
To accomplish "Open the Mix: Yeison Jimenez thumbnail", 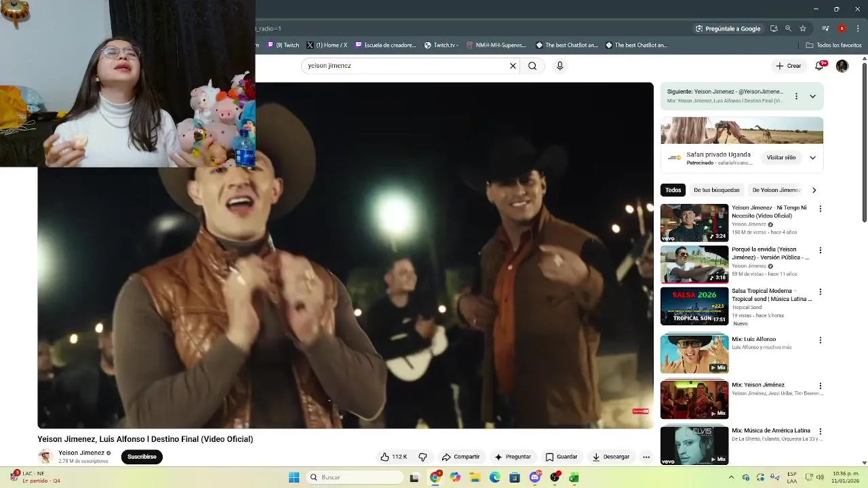I will point(694,399).
